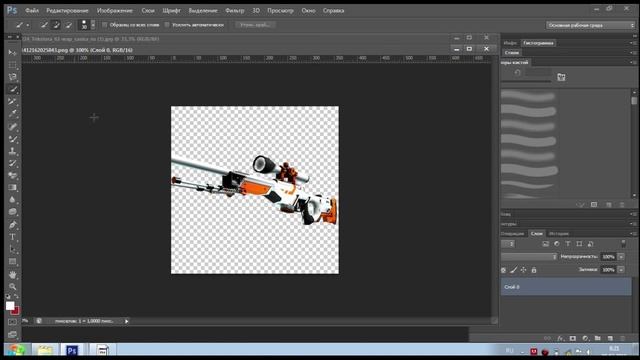Open brush presets panel menu

click(x=632, y=62)
